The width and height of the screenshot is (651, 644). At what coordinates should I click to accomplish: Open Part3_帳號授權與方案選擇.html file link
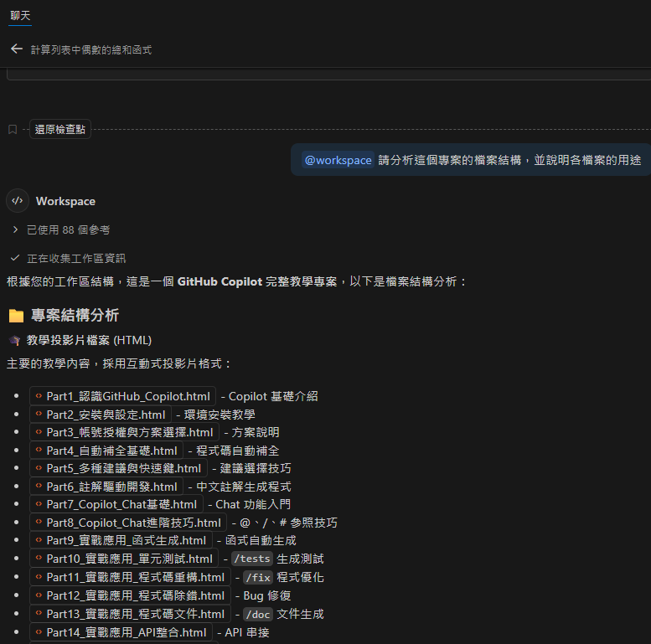(x=125, y=432)
